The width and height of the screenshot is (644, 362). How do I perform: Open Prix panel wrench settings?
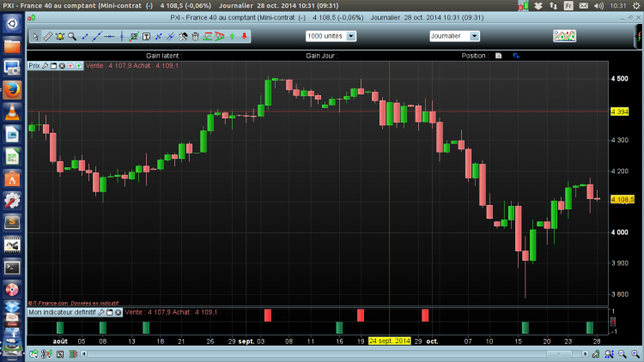45,66
